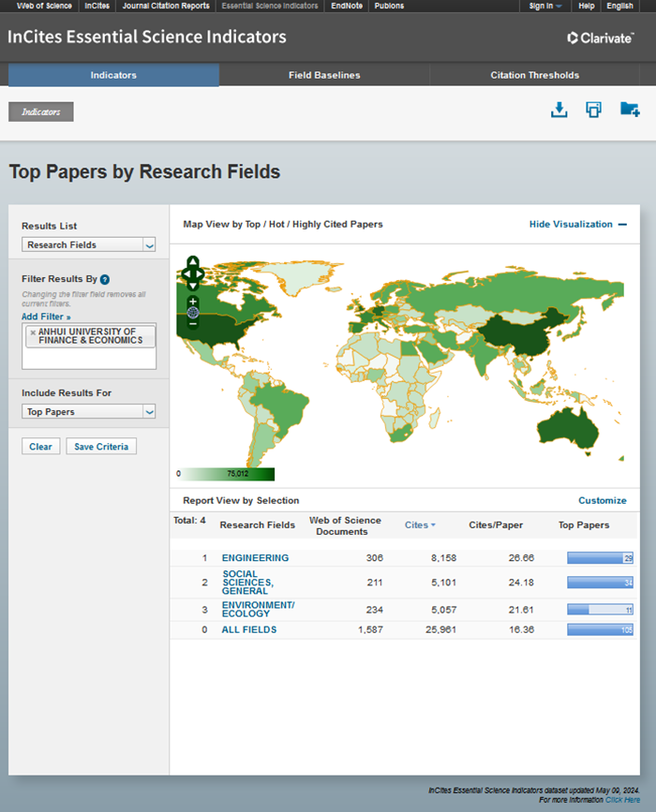Open the Results List dropdown
The image size is (656, 812).
click(x=89, y=244)
